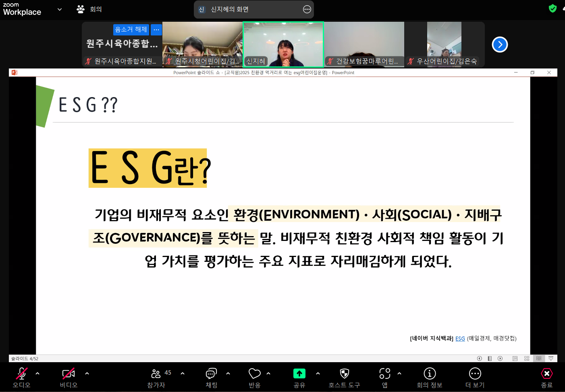Switch to Normal view icon in PowerPoint
Viewport: 565px width, 392px height.
(x=515, y=358)
